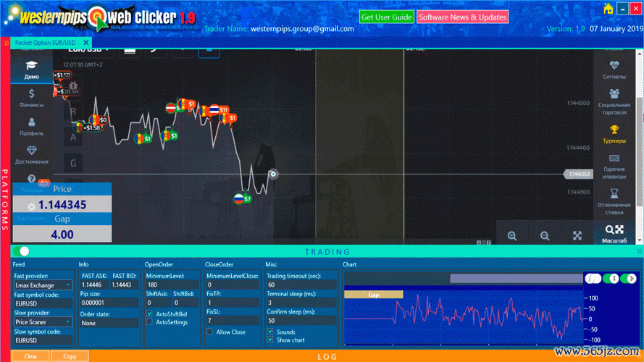Enable Allow Close checkbox
The width and height of the screenshot is (644, 362).
(x=209, y=332)
